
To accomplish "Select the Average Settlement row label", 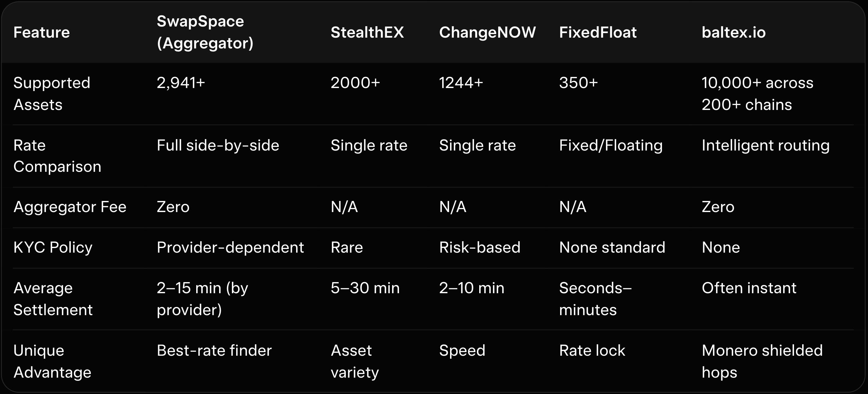I will coord(52,299).
